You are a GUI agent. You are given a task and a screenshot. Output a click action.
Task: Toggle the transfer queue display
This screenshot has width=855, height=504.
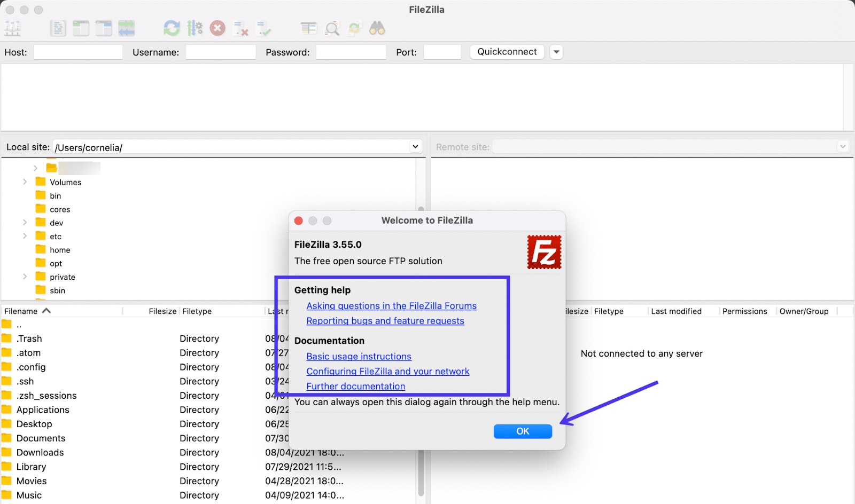pyautogui.click(x=127, y=28)
